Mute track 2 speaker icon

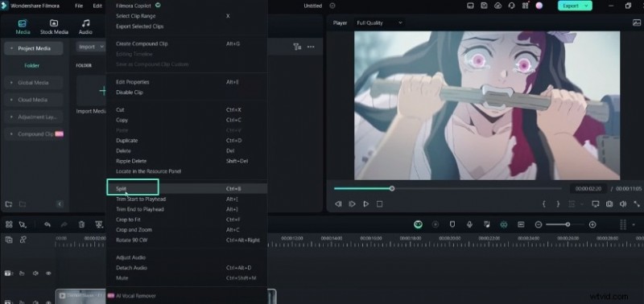coord(35,273)
